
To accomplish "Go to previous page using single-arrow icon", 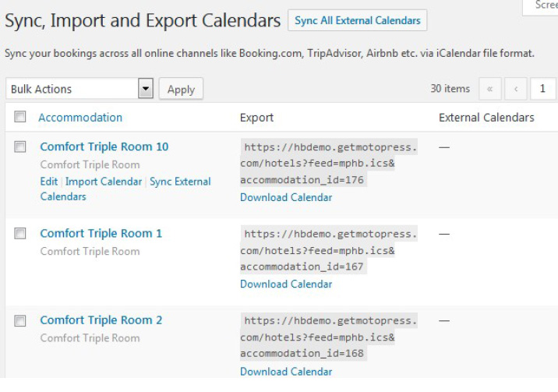I will 516,89.
